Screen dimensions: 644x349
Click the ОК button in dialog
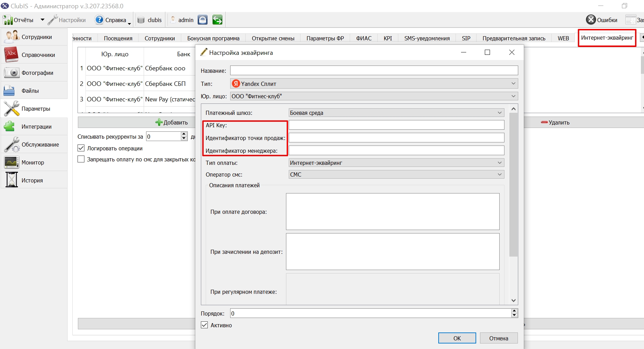point(457,338)
